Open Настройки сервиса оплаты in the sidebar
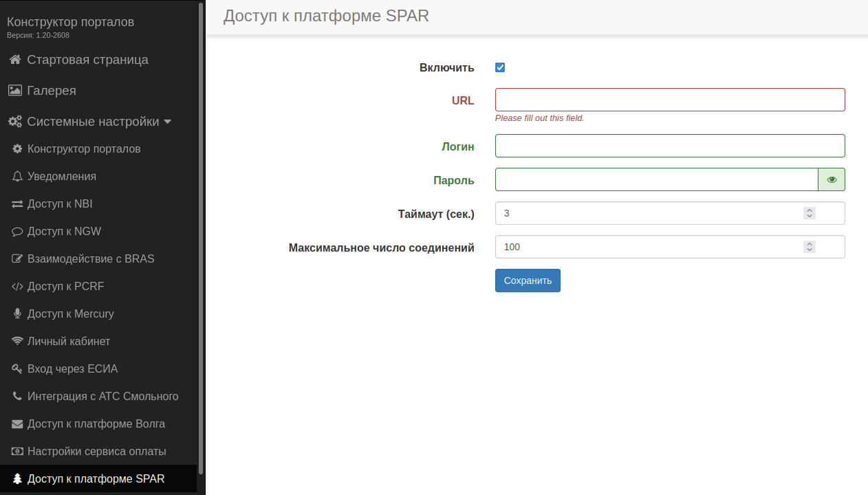The width and height of the screenshot is (868, 495). [98, 451]
